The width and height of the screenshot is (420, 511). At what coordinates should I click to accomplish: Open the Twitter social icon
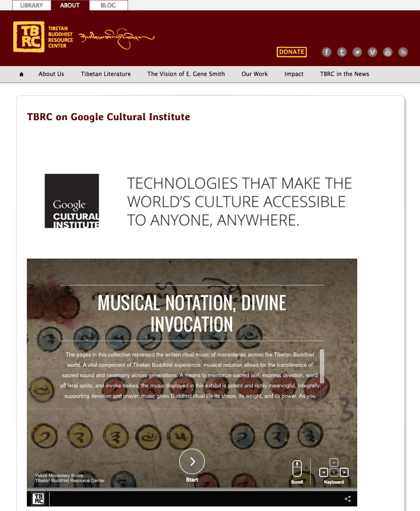tap(357, 52)
